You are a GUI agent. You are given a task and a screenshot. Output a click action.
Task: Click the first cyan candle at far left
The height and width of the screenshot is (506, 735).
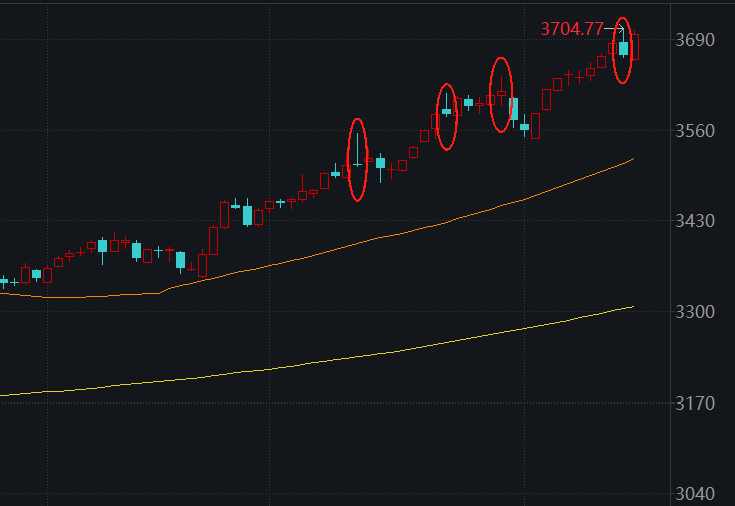3,282
